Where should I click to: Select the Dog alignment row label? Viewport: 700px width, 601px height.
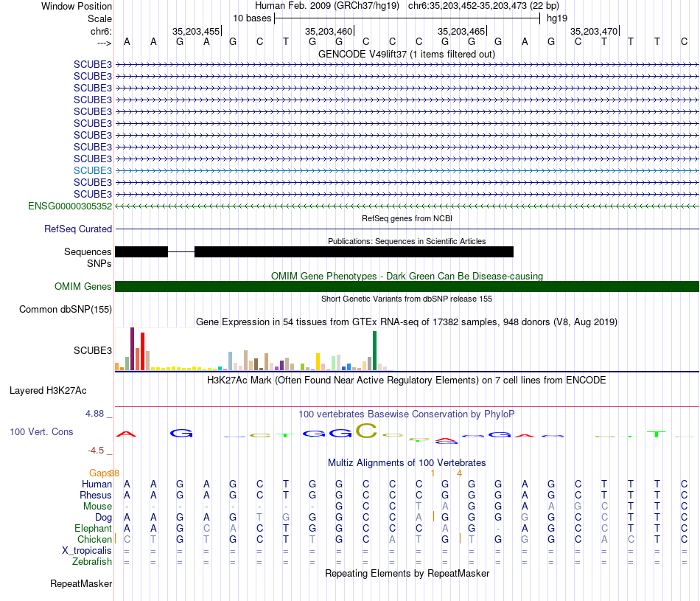pos(103,518)
